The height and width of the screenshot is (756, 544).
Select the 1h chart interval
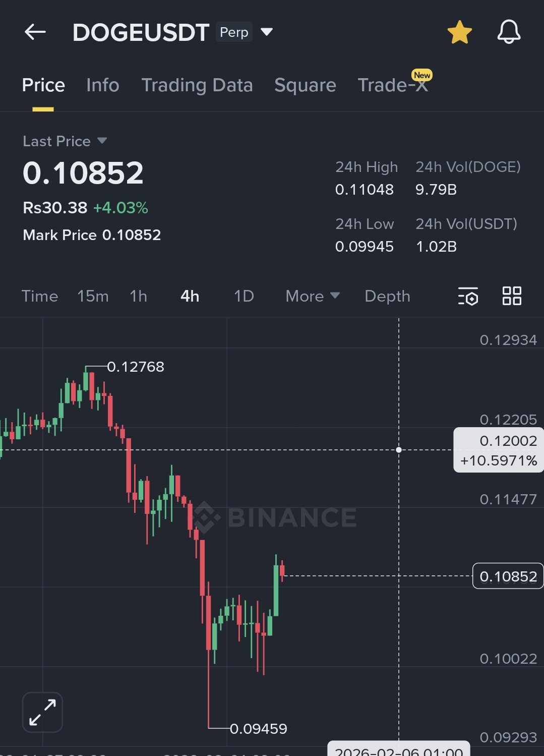click(x=138, y=296)
